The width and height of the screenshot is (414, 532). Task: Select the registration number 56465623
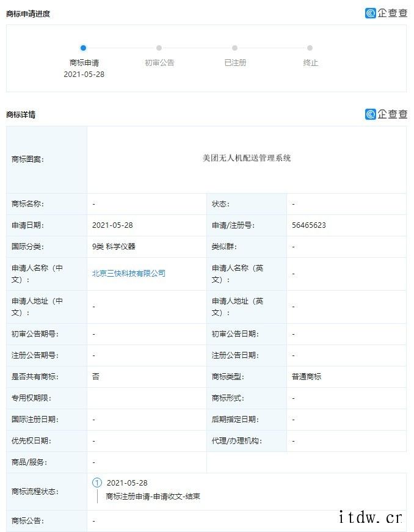coord(309,225)
